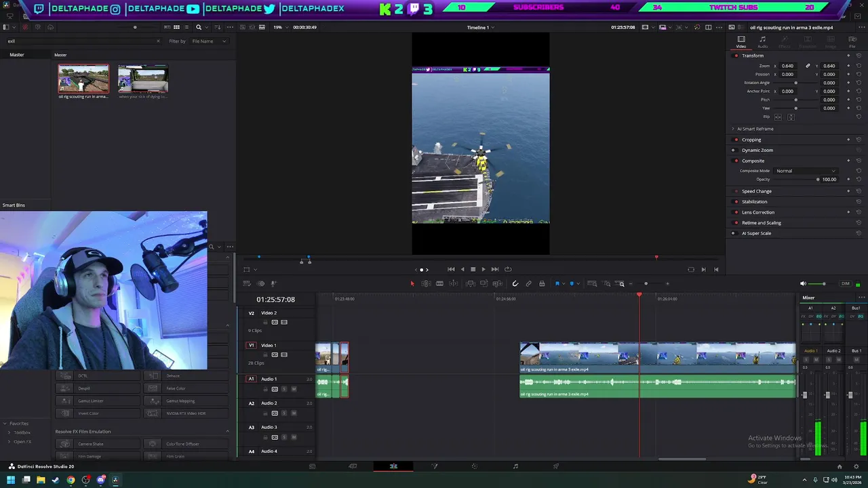Open the Media page icon
Image resolution: width=868 pixels, height=488 pixels.
point(312,466)
